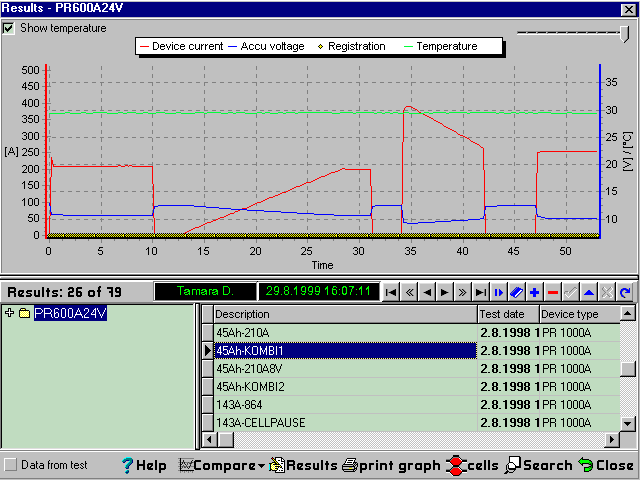Viewport: 640px width, 480px height.
Task: Expand the PR600A24V tree node
Action: click(x=10, y=314)
